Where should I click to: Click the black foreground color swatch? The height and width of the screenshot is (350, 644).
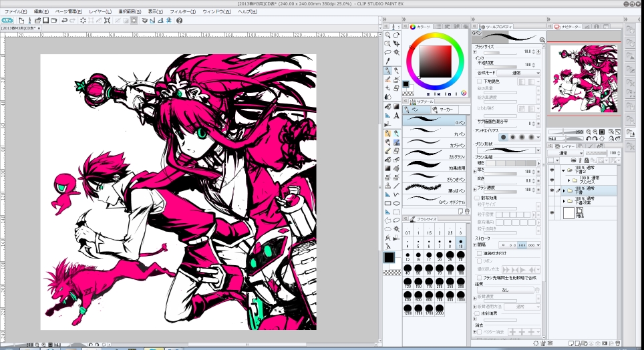389,258
